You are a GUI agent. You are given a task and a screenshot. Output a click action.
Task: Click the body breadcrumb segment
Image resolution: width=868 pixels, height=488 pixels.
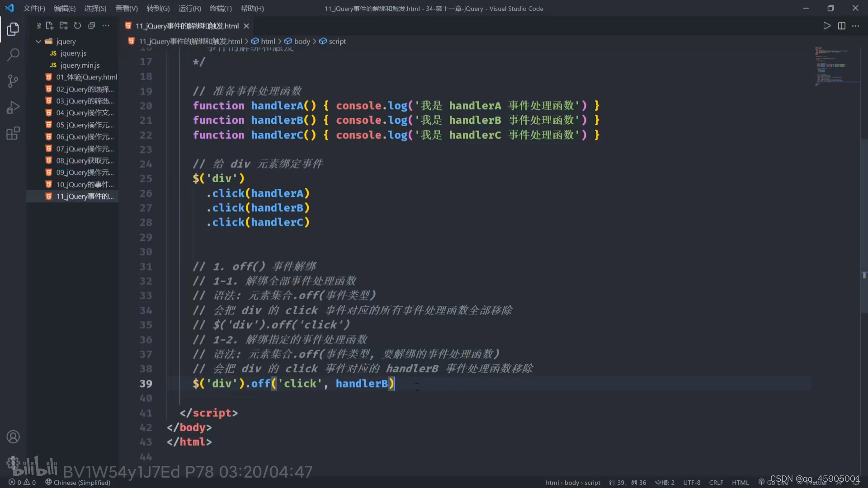click(302, 41)
